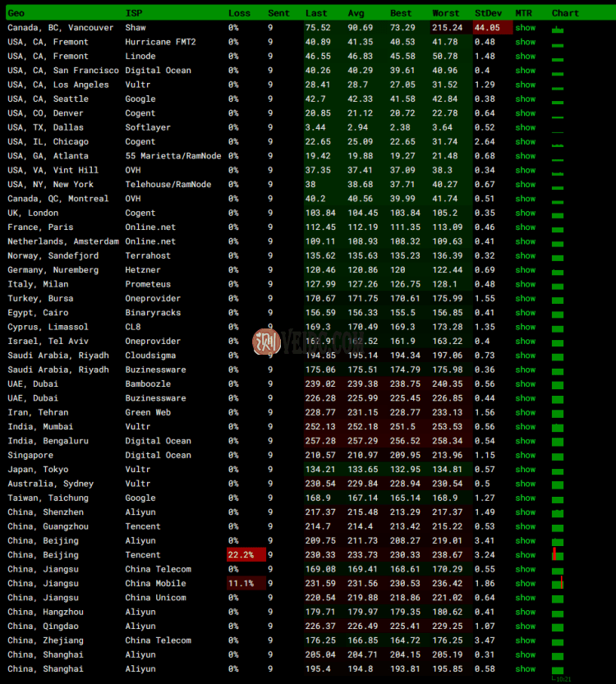Select 'China, Shenzhen' geo cell

45,512
